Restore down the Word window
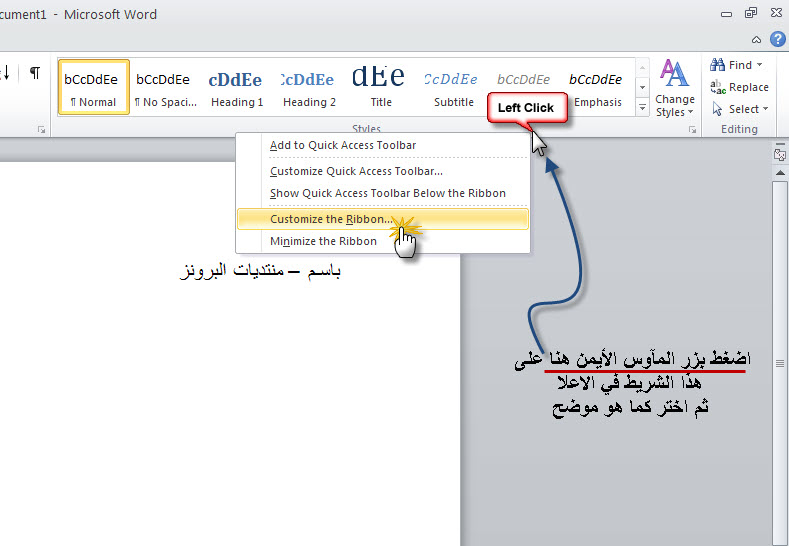 (x=751, y=13)
